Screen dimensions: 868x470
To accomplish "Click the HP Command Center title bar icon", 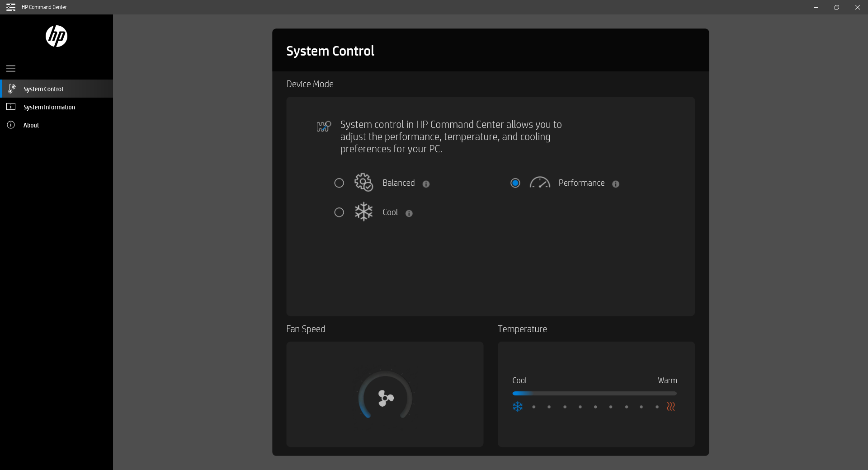I will pyautogui.click(x=11, y=7).
